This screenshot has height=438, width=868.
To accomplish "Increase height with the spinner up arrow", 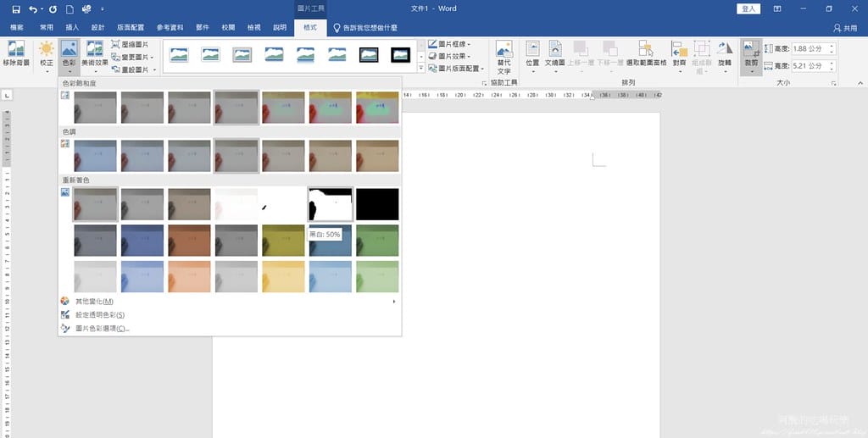I will [x=832, y=46].
